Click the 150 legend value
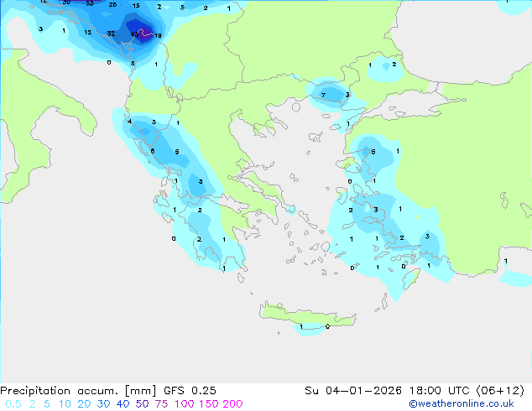This screenshot has width=532, height=411. coord(208,404)
